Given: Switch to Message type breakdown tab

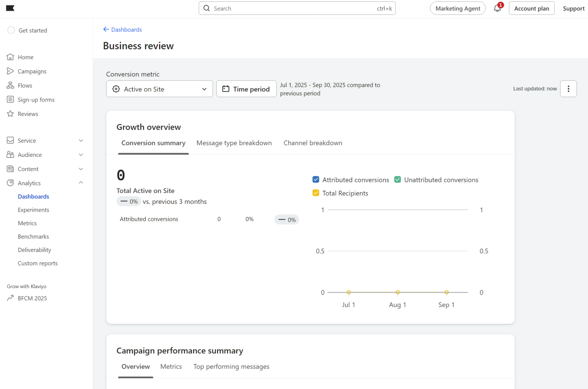Looking at the screenshot, I should coord(234,143).
